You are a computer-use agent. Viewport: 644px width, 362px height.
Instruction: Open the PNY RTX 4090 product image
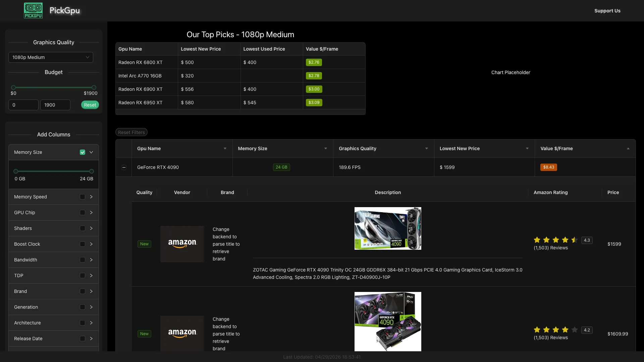388,321
